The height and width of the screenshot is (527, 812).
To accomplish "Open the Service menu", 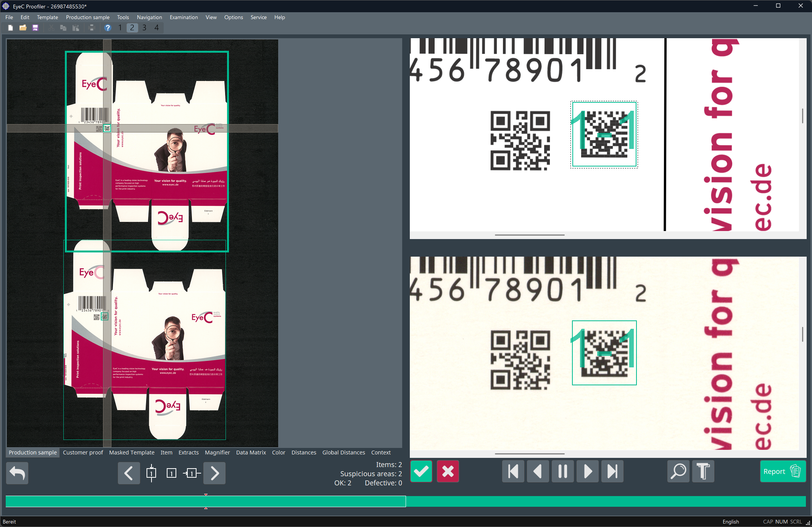I will (x=258, y=17).
